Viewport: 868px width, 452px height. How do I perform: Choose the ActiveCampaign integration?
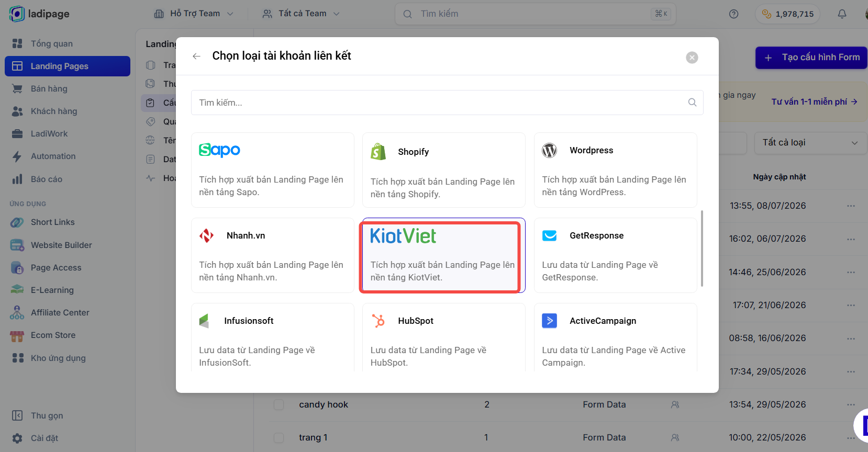(615, 337)
